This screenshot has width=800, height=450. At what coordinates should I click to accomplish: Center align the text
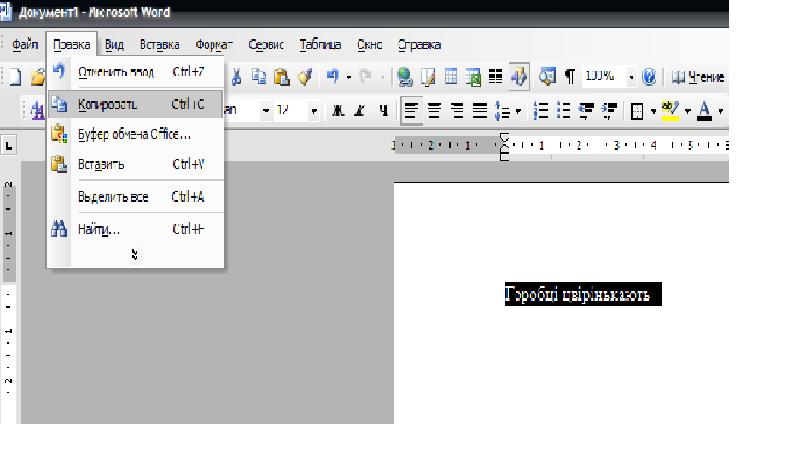pos(434,110)
